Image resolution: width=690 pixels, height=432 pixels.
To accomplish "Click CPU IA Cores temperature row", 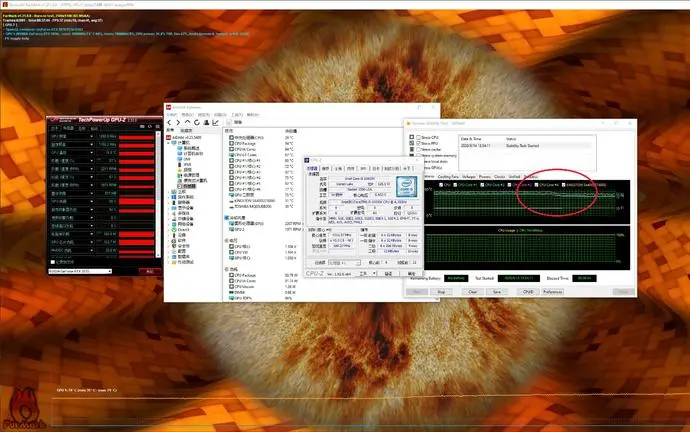I will [x=262, y=149].
